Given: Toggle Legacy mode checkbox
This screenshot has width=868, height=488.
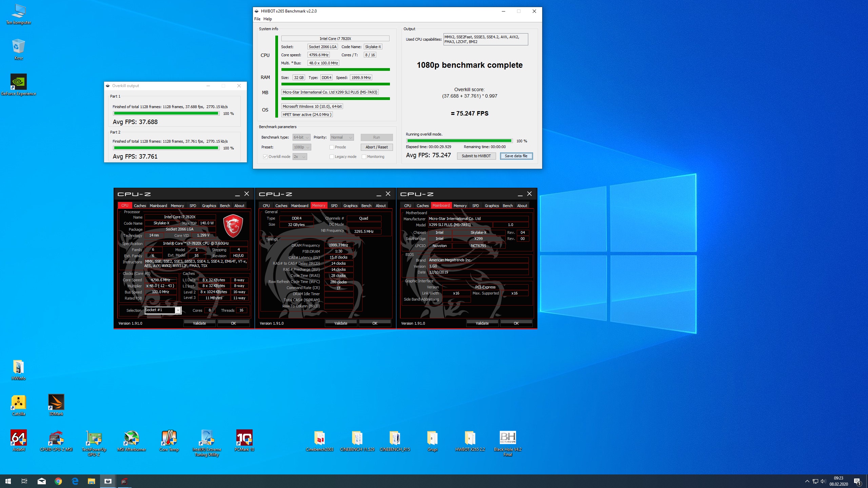Looking at the screenshot, I should tap(332, 157).
